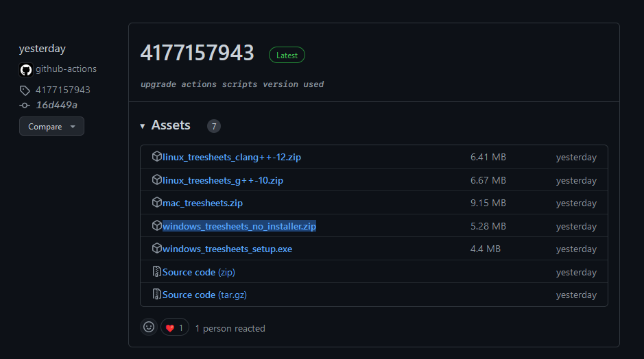Open commit 16d449a
Screen dimensions: 644x359
[57, 105]
